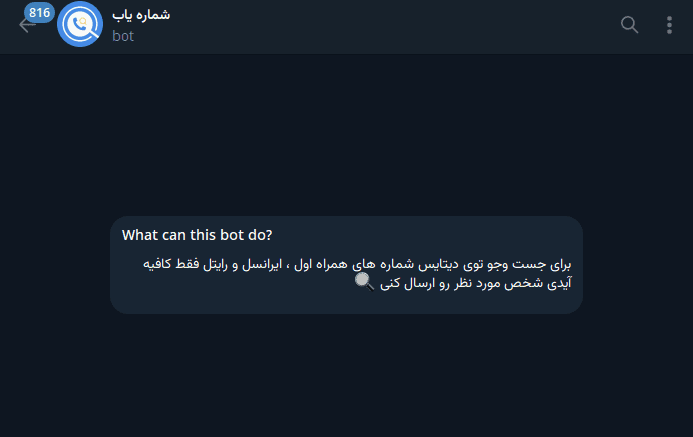
Task: Open the bot's round profile avatar
Action: (x=80, y=26)
